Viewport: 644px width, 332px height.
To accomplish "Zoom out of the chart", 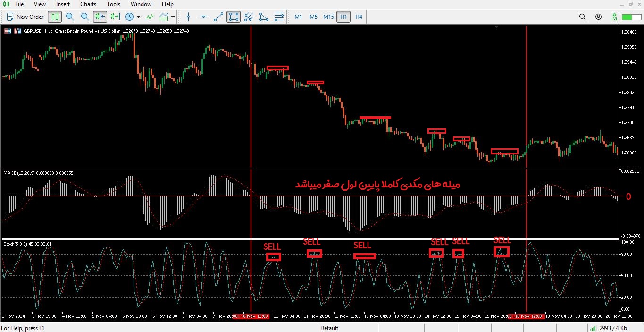I will coord(85,17).
